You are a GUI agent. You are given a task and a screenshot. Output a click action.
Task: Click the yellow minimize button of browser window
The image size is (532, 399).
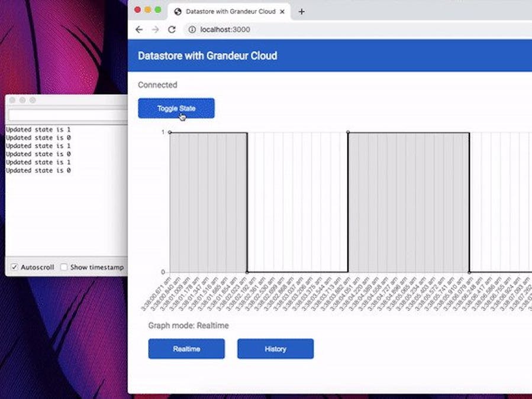(x=147, y=10)
